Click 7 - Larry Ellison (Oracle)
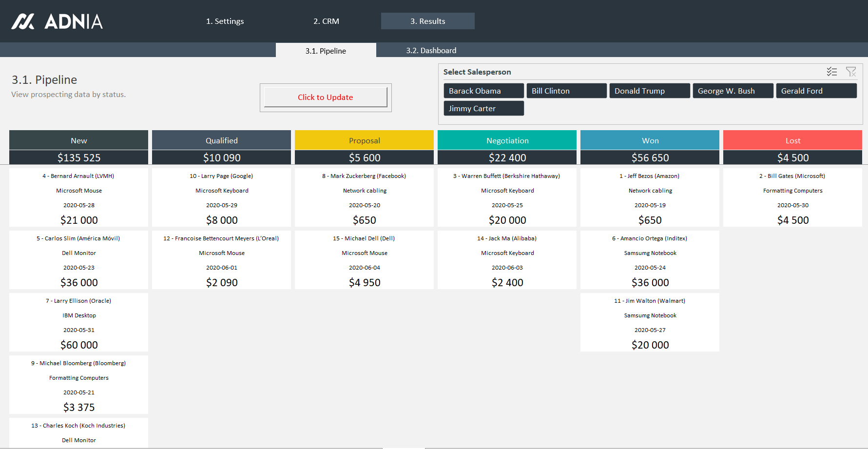Image resolution: width=868 pixels, height=449 pixels. tap(78, 301)
